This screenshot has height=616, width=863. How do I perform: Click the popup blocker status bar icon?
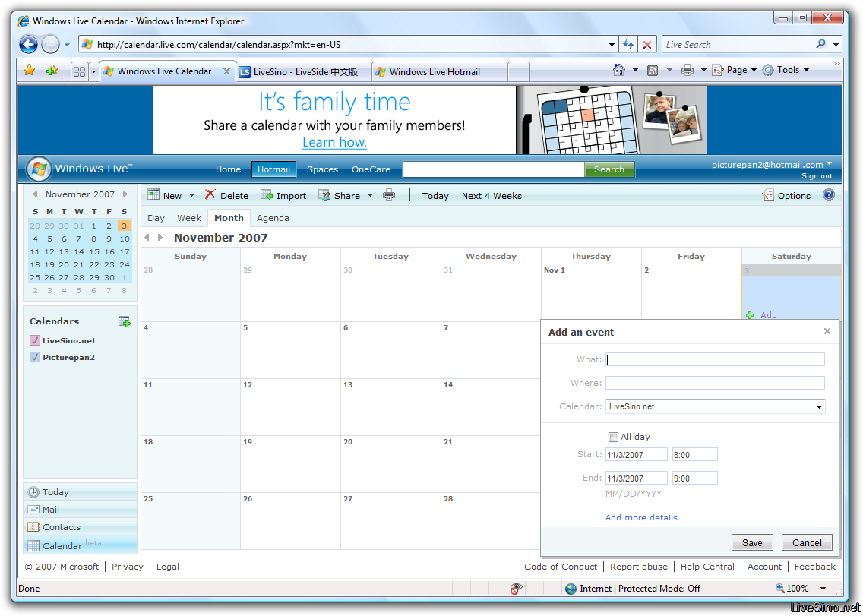[516, 589]
